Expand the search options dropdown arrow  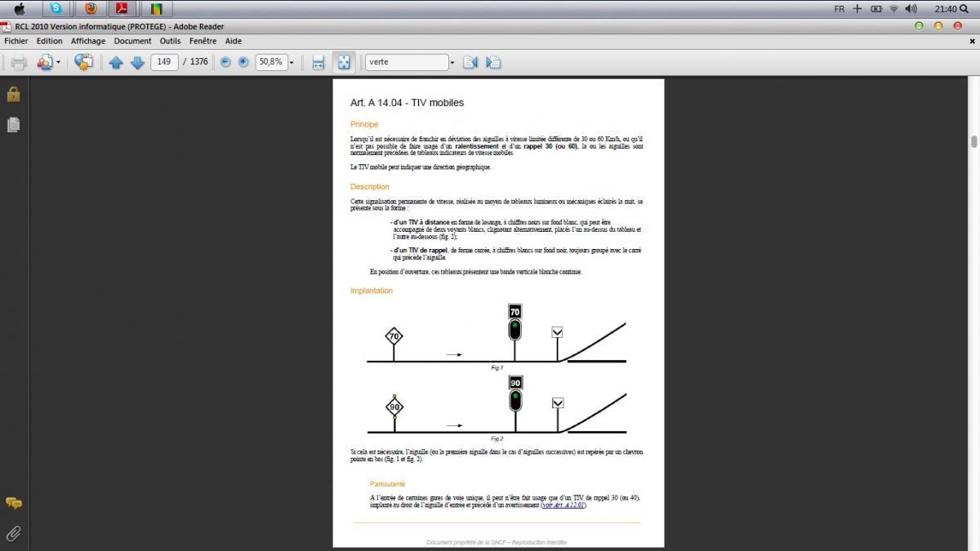452,62
